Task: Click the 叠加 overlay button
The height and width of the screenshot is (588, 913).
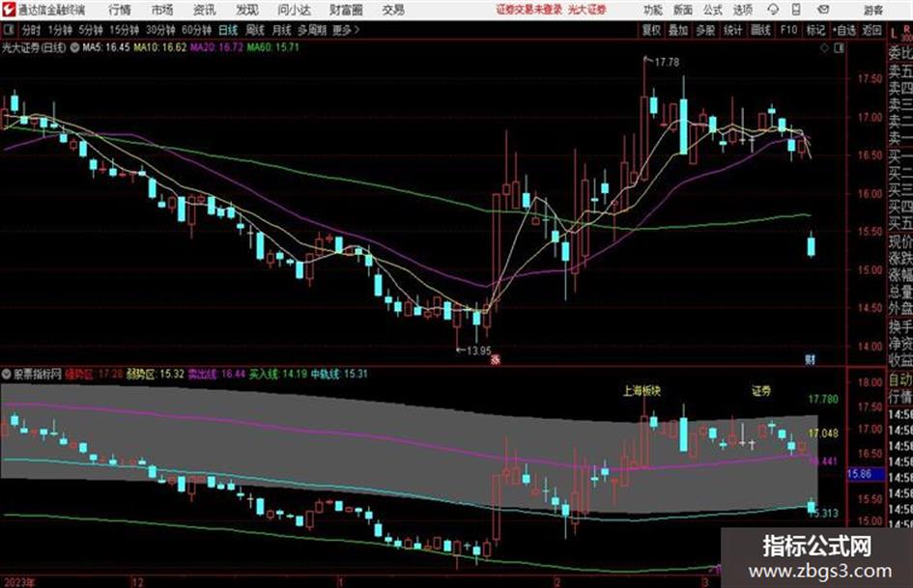Action: tap(678, 30)
